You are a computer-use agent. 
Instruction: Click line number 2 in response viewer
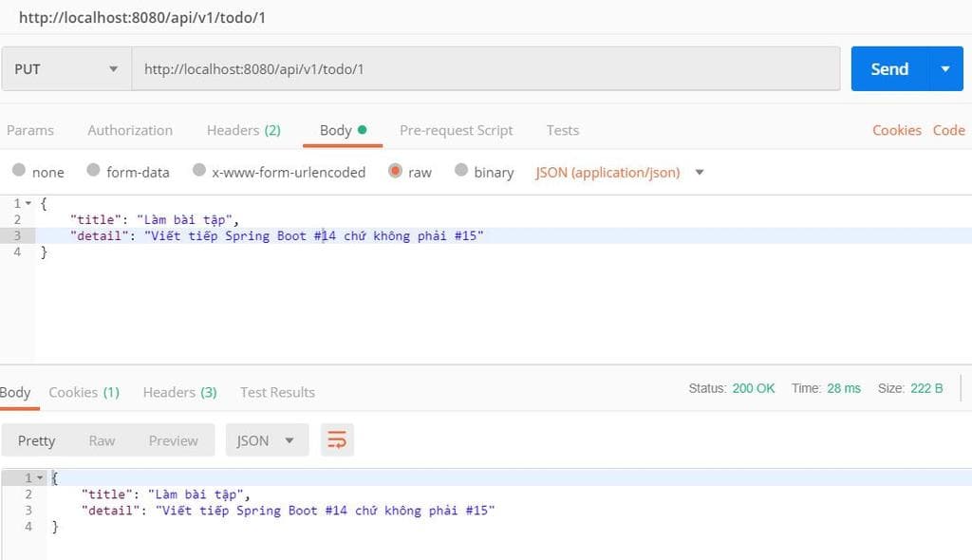click(28, 495)
